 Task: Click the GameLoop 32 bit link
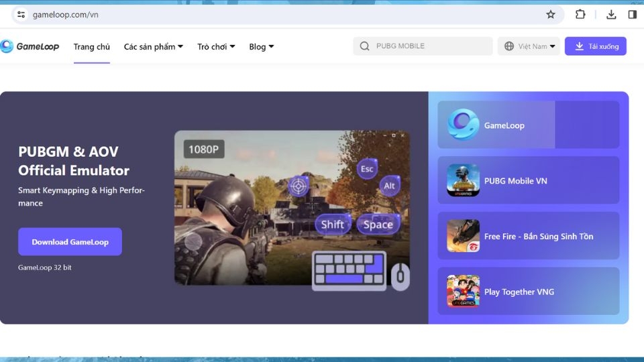45,267
